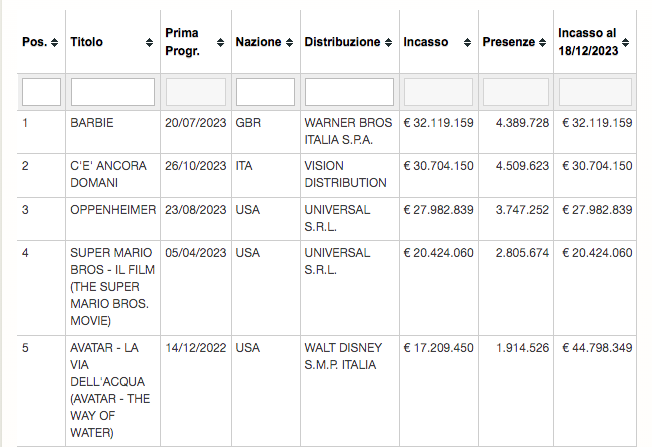The height and width of the screenshot is (447, 652).
Task: Sort by Incasso al 18/12/2023 arrows
Action: pos(625,43)
